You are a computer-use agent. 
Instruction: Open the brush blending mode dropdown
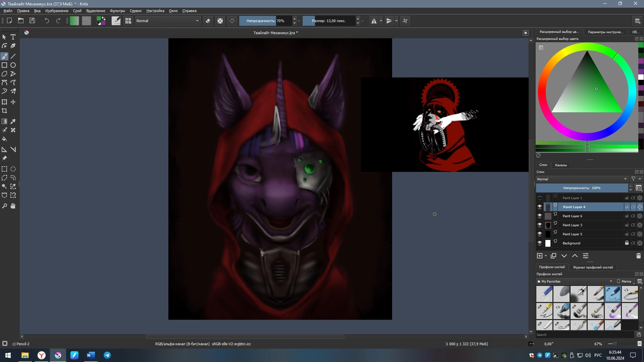pyautogui.click(x=168, y=21)
